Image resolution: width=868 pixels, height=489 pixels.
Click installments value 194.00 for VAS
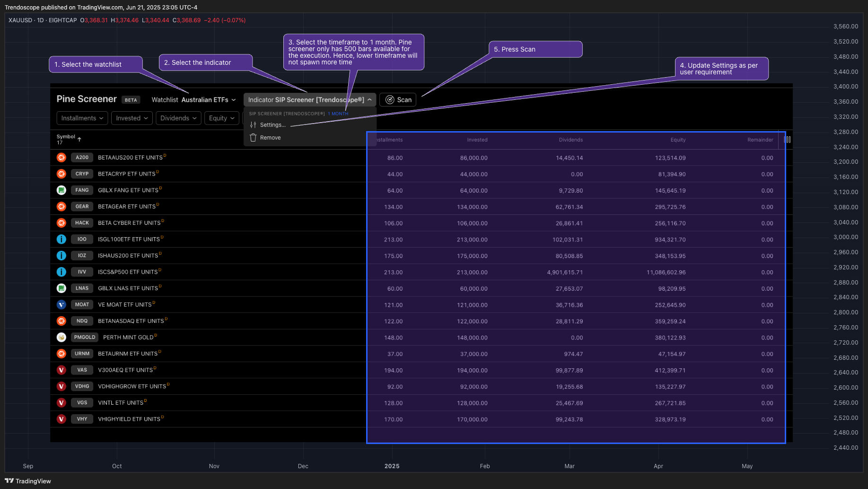tap(393, 371)
